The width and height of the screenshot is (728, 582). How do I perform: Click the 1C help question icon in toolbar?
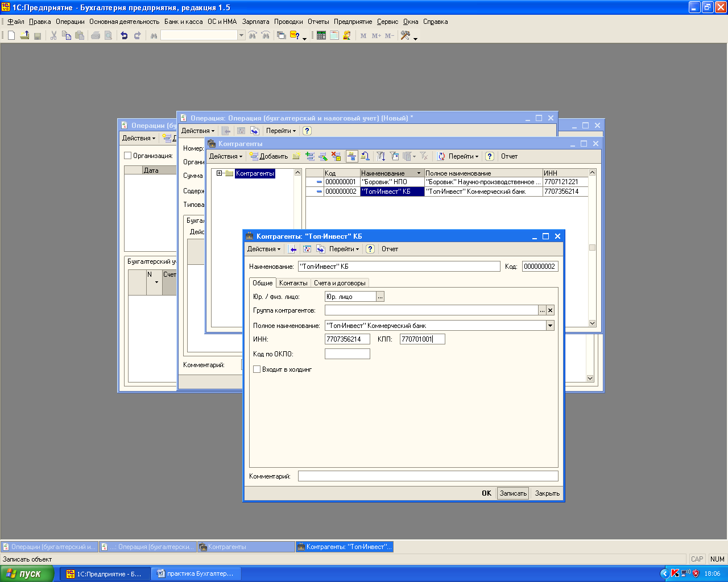pyautogui.click(x=295, y=35)
